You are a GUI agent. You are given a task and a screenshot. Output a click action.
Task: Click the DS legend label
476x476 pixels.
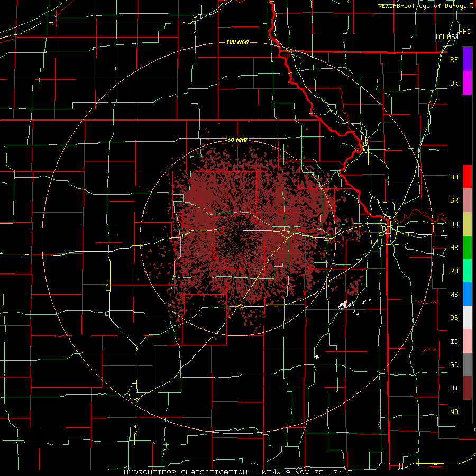[454, 318]
